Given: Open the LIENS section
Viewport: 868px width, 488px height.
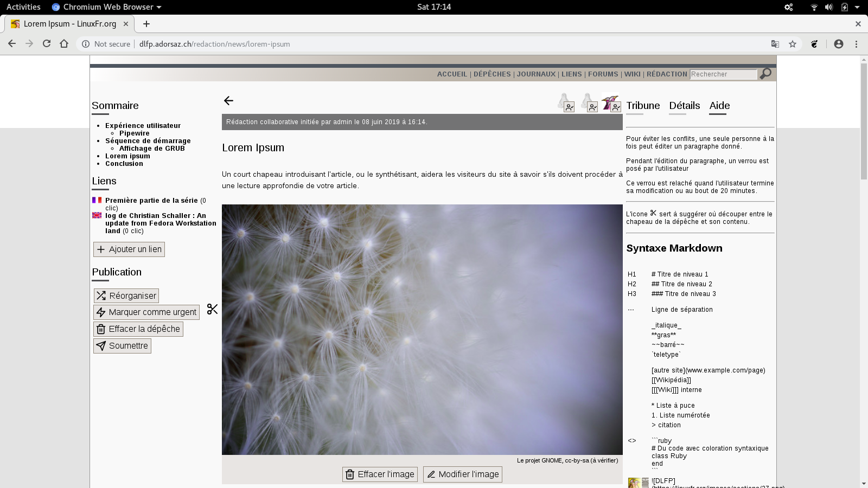Looking at the screenshot, I should click(x=572, y=74).
